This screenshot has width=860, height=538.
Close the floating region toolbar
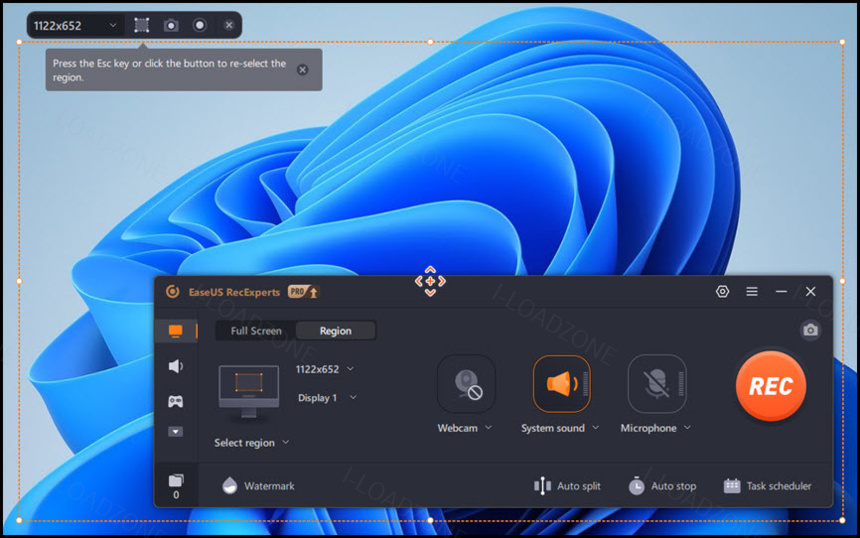click(229, 25)
